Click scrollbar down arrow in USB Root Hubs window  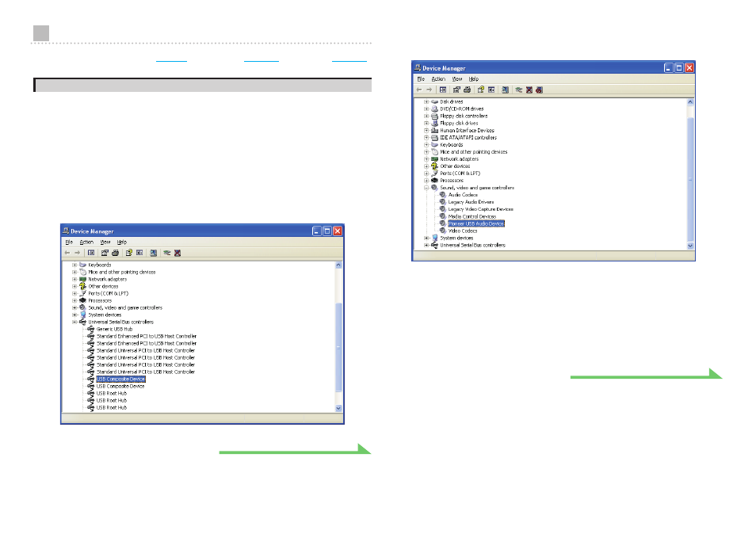(338, 408)
